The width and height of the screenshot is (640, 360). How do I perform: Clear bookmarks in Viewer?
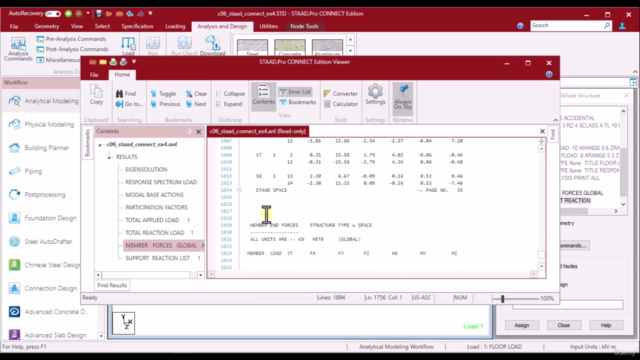point(196,93)
